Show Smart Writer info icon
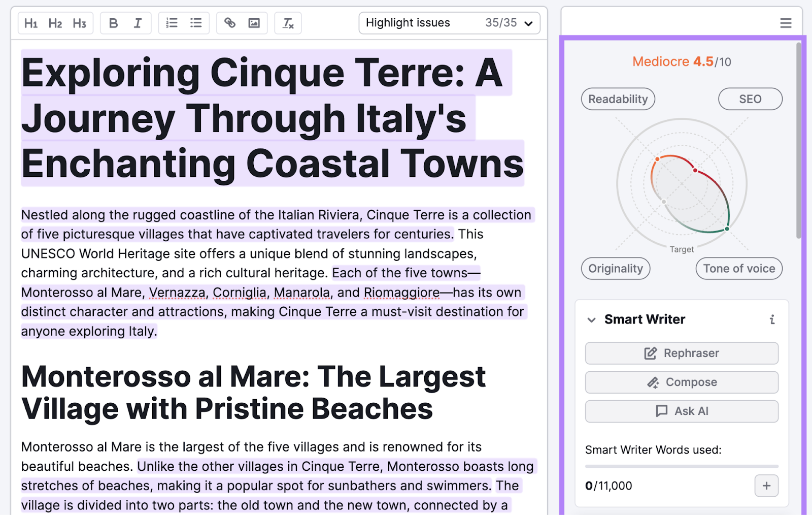Screen dimensions: 812x515 click(x=772, y=319)
